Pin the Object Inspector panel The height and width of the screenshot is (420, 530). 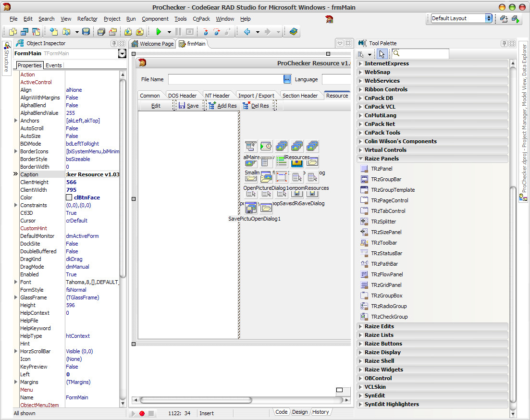(114, 43)
